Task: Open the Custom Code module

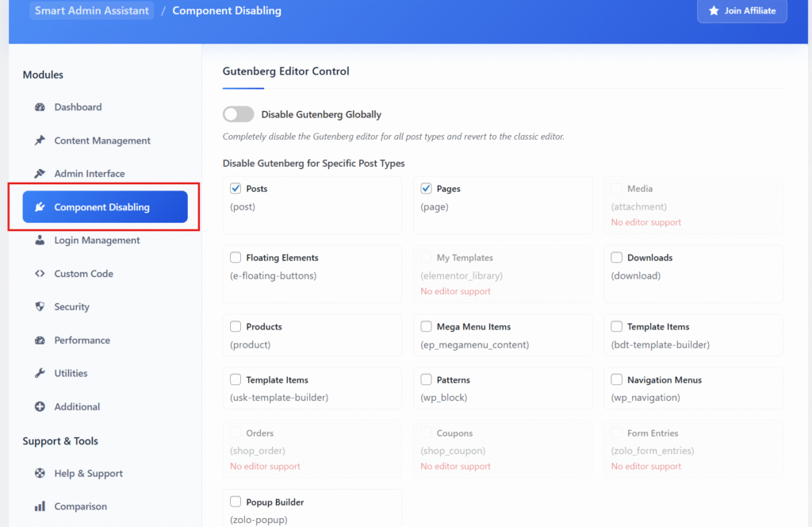Action: coord(105,274)
